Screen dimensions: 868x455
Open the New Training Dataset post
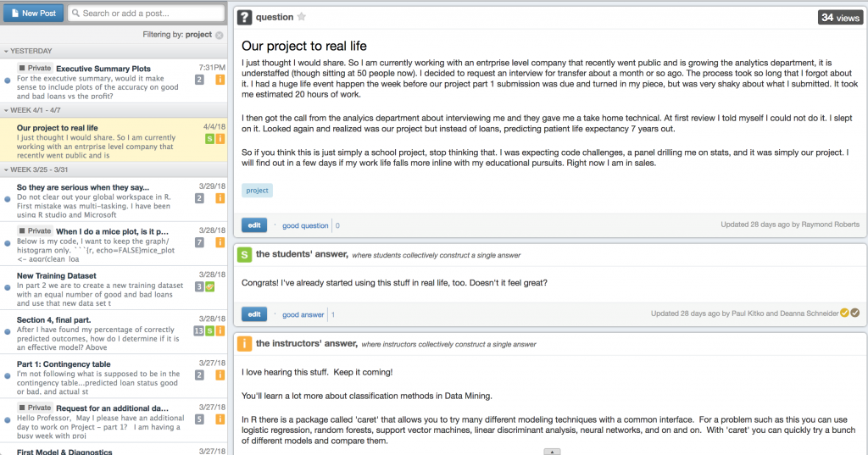pyautogui.click(x=114, y=288)
